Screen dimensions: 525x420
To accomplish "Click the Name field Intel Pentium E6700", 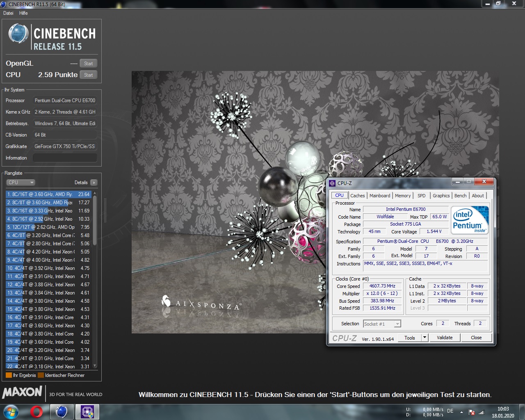I will pos(406,209).
